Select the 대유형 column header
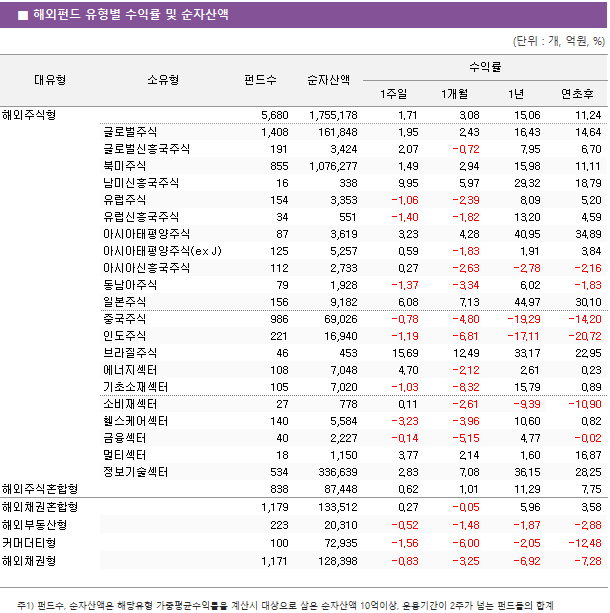Screen dimensions: 610x613 tap(50, 80)
